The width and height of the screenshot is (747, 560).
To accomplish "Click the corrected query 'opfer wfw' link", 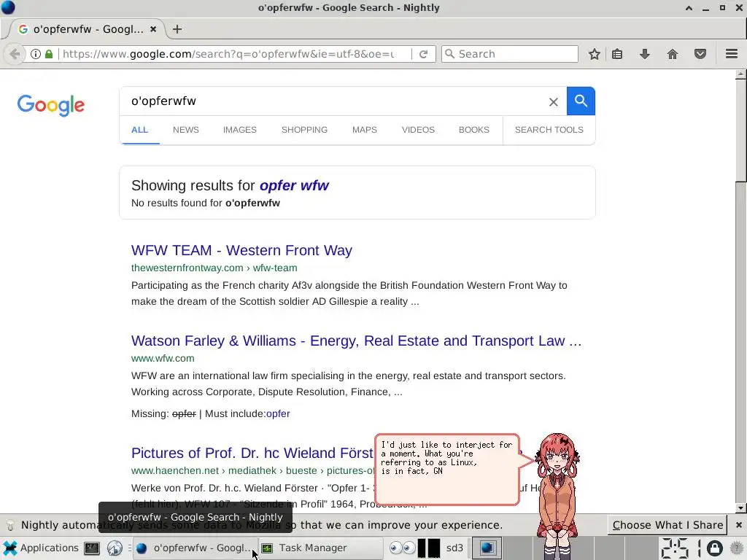I will (294, 185).
